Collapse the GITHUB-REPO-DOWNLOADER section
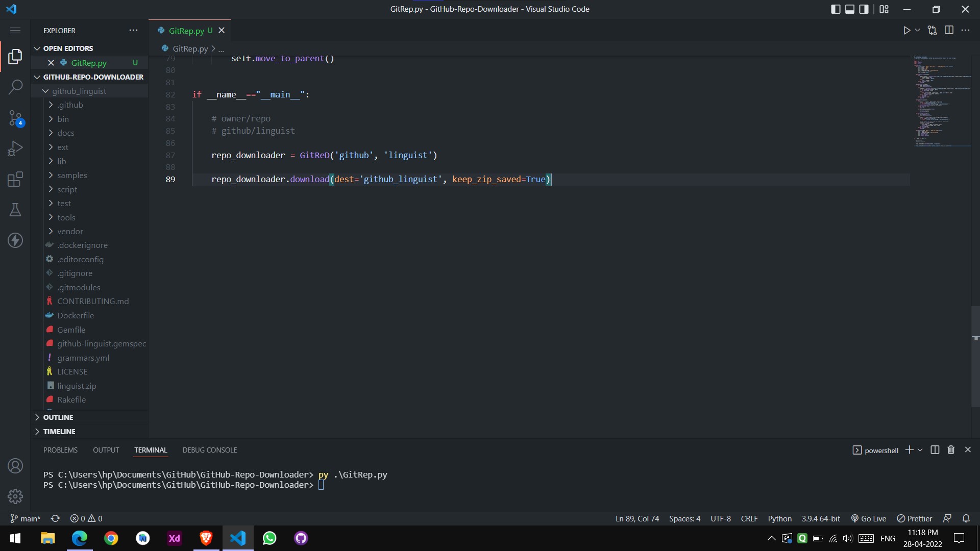The width and height of the screenshot is (980, 551). click(x=89, y=77)
